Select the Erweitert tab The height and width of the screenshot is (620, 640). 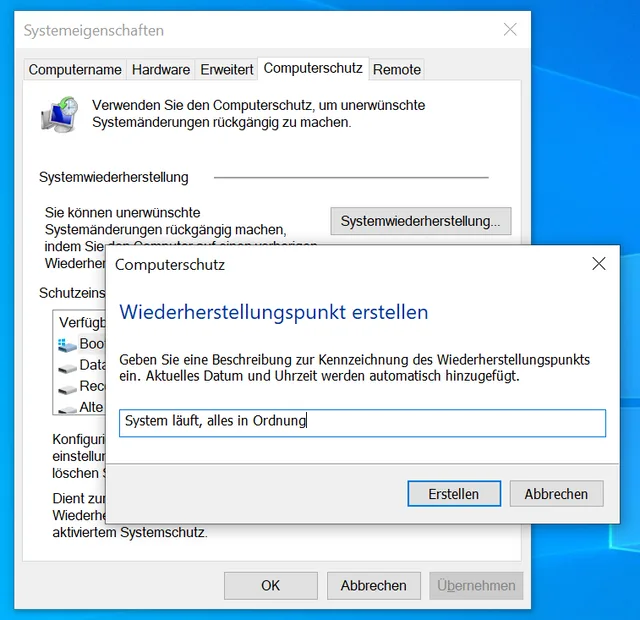pos(227,69)
